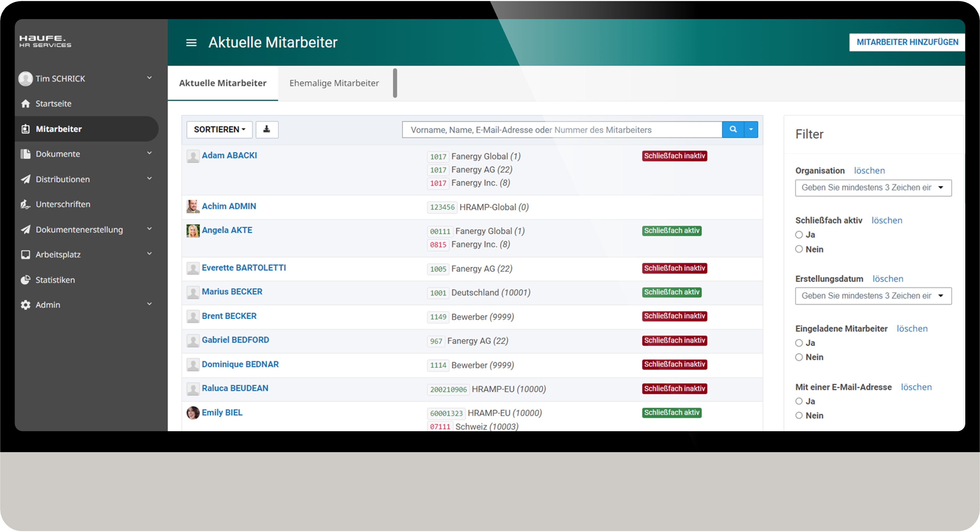Click the Mitarbeiter clipboard icon
This screenshot has height=532, width=980.
click(25, 129)
